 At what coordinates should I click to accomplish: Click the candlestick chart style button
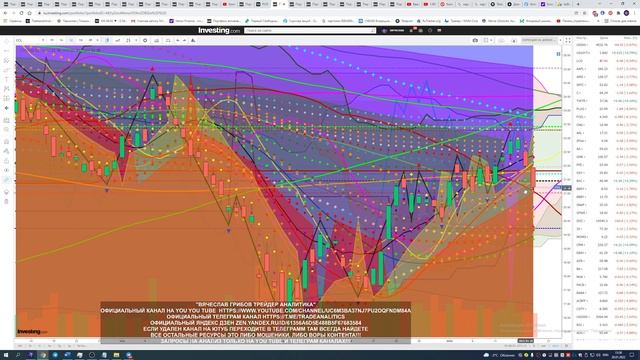coord(107,40)
